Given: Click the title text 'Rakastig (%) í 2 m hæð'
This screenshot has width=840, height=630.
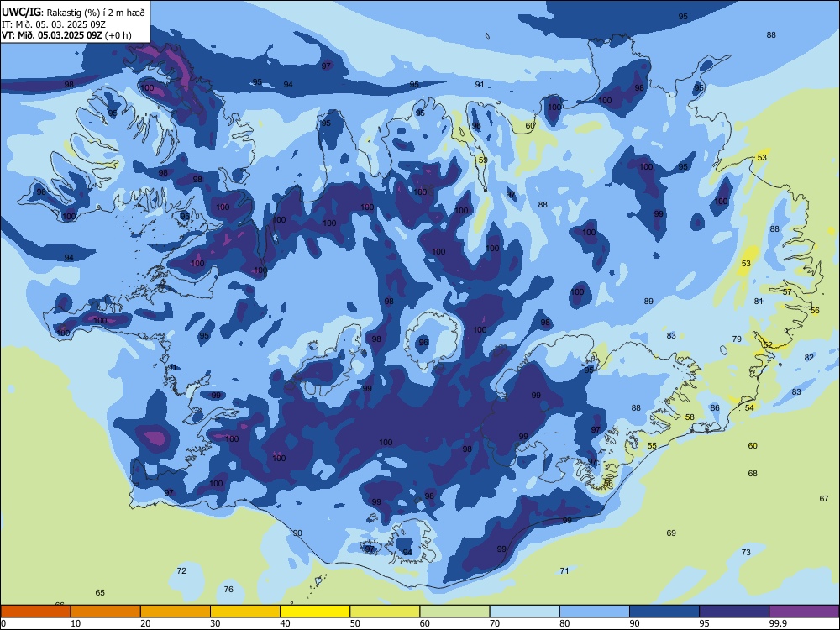Looking at the screenshot, I should [x=96, y=13].
